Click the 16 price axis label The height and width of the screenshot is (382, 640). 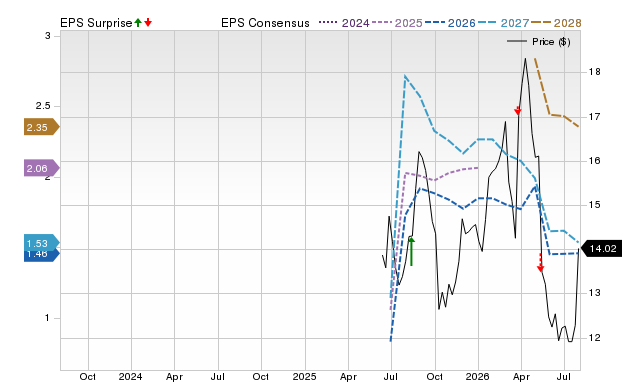pos(595,161)
